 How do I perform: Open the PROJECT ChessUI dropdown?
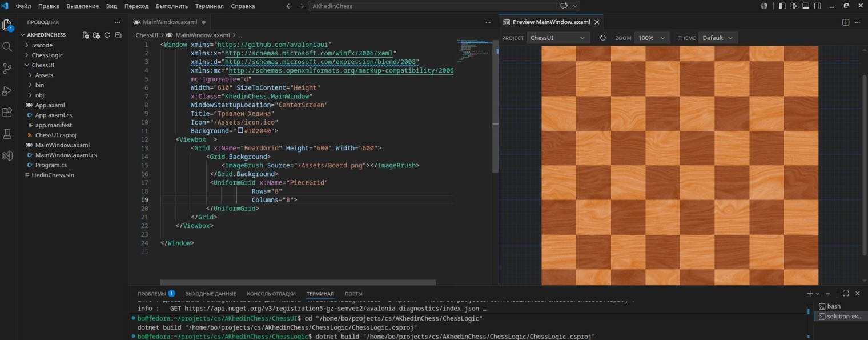tap(558, 38)
